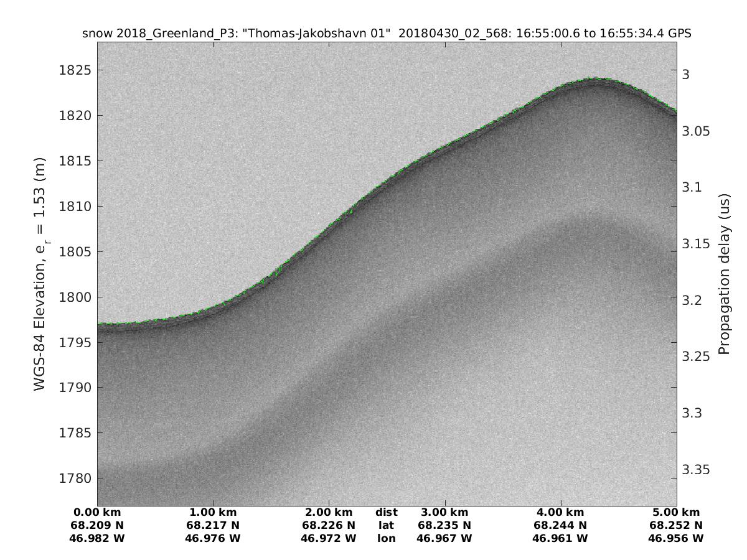747x560 pixels.
Task: Click the 46.967 W longitude label
Action: point(444,538)
